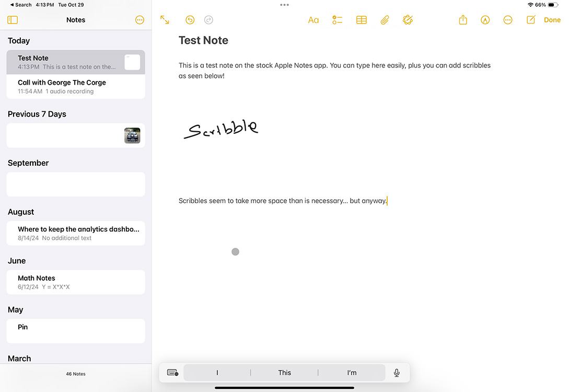569x392 pixels.
Task: Choose the "This" typing suggestion
Action: [x=284, y=372]
